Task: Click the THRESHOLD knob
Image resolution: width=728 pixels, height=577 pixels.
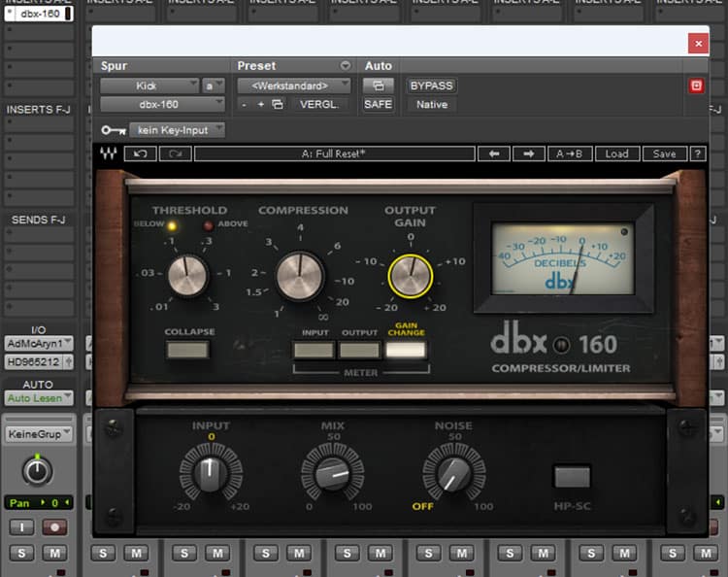Action: (x=187, y=275)
